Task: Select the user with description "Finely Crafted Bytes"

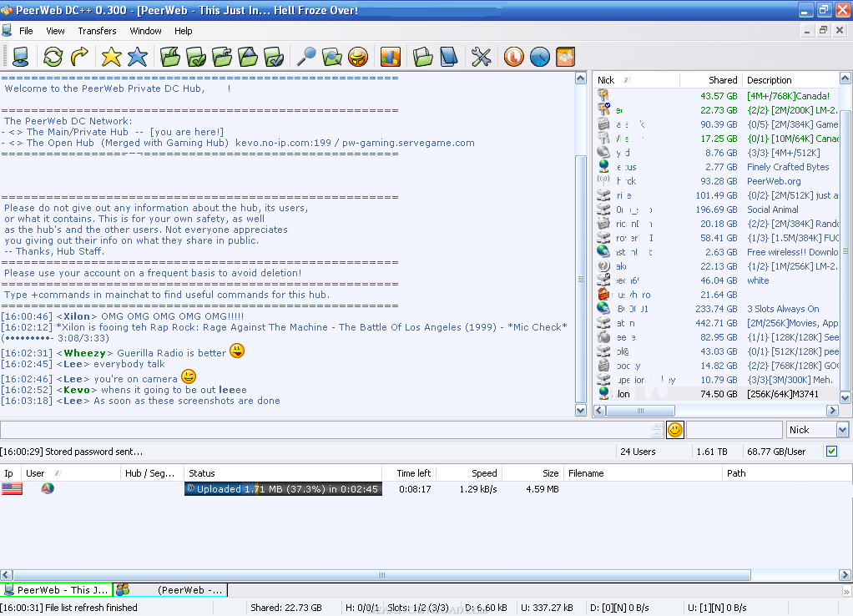Action: (x=716, y=166)
